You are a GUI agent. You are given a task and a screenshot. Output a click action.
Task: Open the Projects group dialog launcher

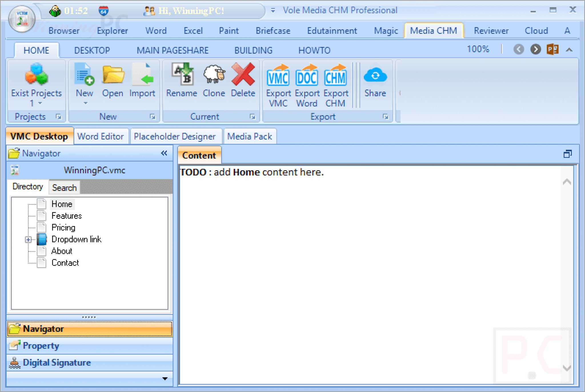click(59, 117)
